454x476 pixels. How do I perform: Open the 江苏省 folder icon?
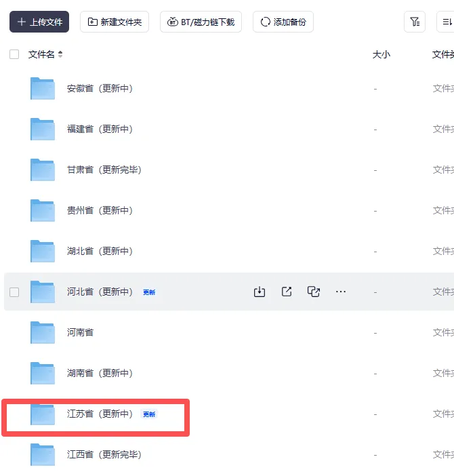coord(43,414)
